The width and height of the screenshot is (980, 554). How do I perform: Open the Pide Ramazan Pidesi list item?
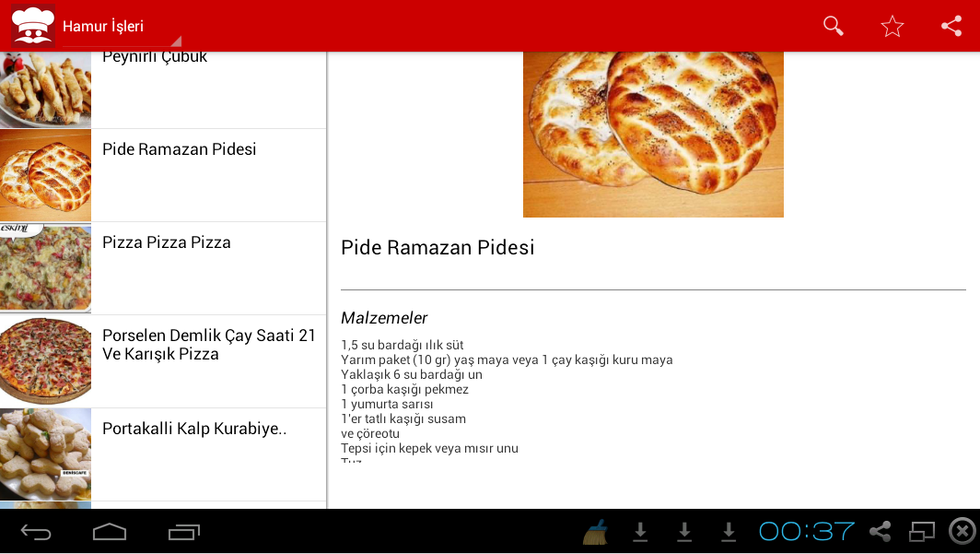(x=163, y=175)
